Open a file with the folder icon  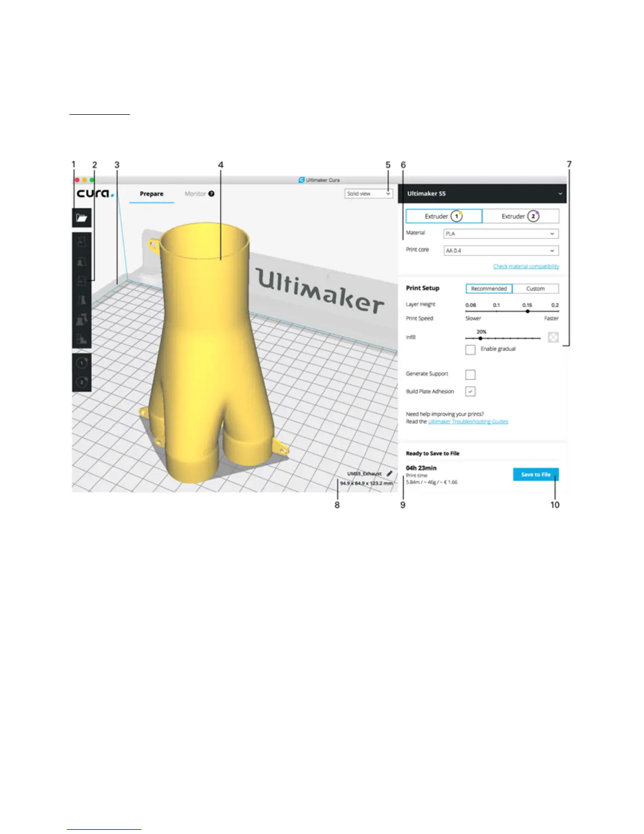pos(82,217)
